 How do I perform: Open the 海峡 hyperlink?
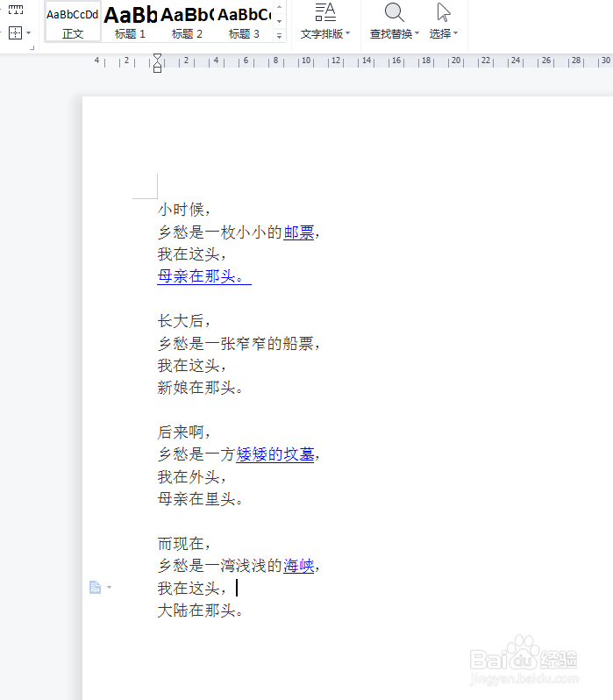coord(299,566)
